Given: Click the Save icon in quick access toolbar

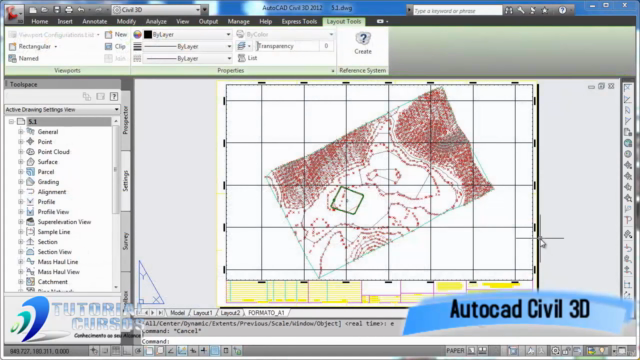Looking at the screenshot, I should pos(57,9).
